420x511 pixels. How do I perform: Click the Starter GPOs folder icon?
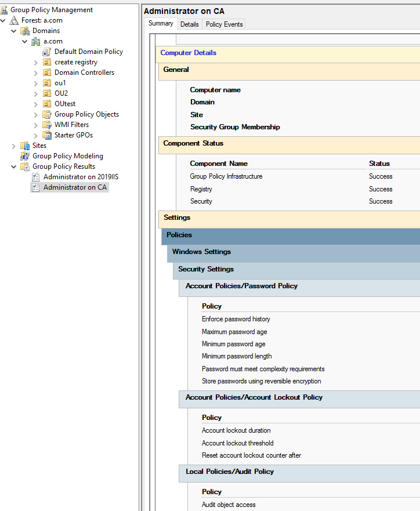47,135
